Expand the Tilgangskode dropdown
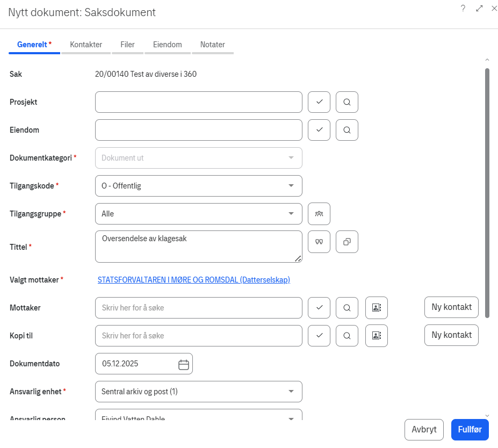The width and height of the screenshot is (498, 448). 198,186
